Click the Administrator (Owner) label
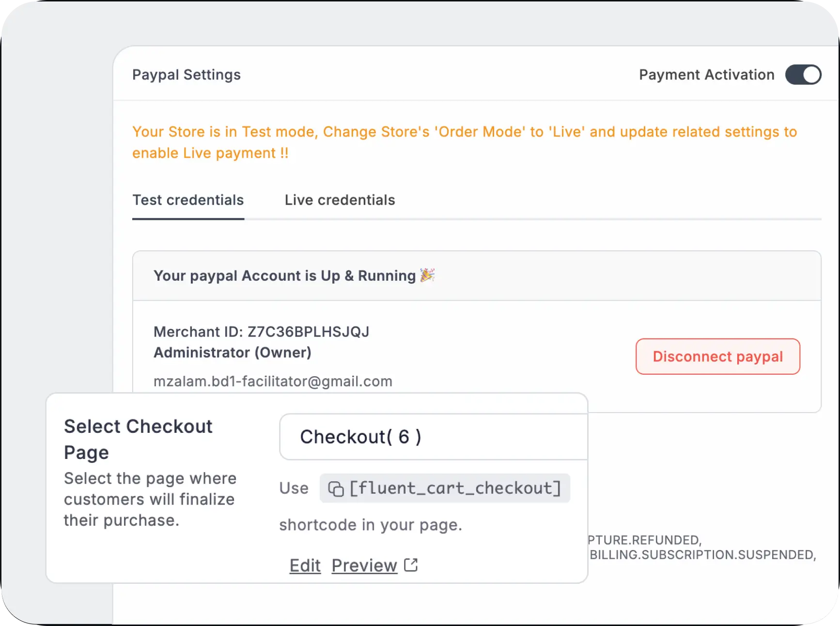This screenshot has height=626, width=840. click(232, 352)
